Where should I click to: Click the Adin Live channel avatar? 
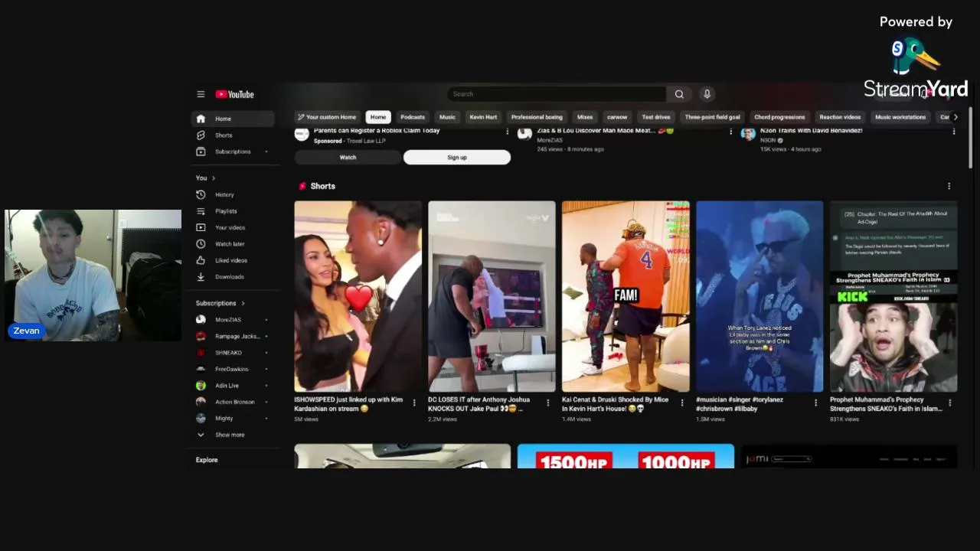tap(201, 386)
